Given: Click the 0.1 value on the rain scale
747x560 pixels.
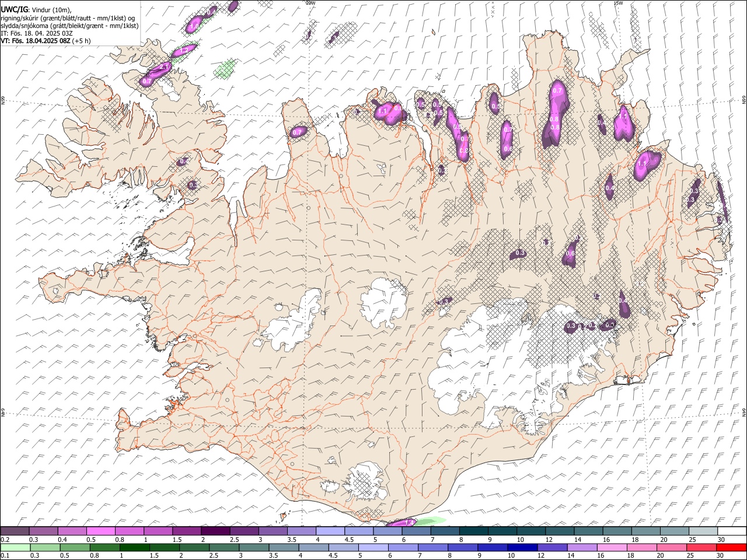Looking at the screenshot, I should pyautogui.click(x=5, y=555).
